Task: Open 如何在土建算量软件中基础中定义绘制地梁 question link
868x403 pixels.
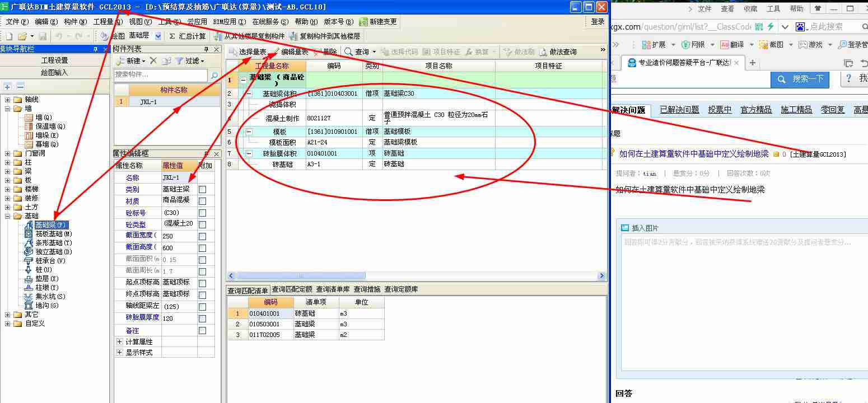Action: coord(694,153)
